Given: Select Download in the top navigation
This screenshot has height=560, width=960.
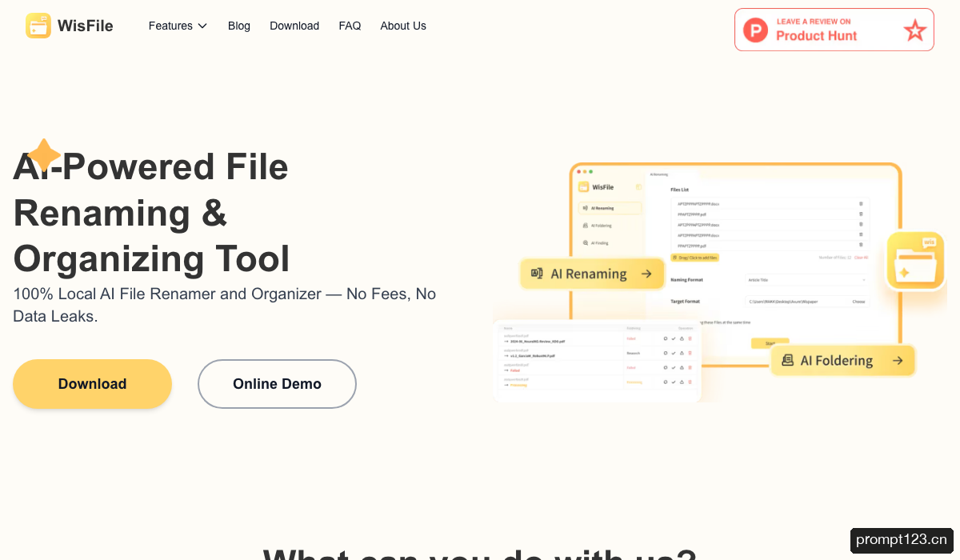Looking at the screenshot, I should click(294, 26).
